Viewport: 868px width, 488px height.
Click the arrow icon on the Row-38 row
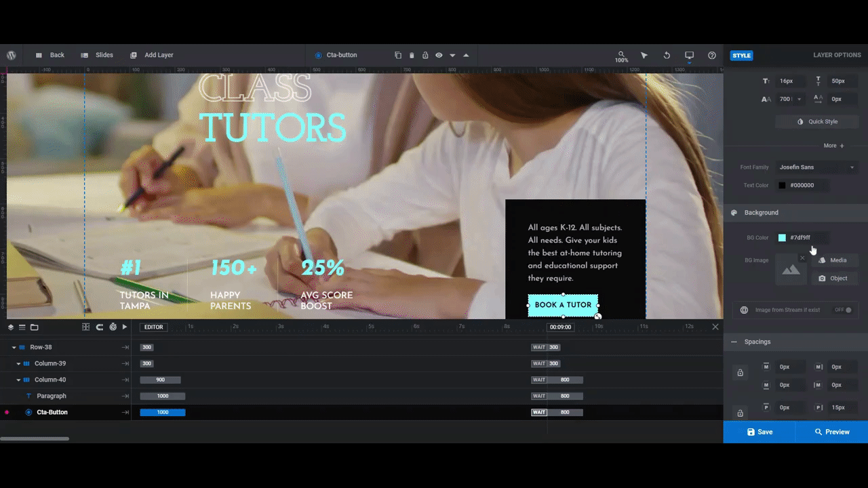click(x=125, y=347)
